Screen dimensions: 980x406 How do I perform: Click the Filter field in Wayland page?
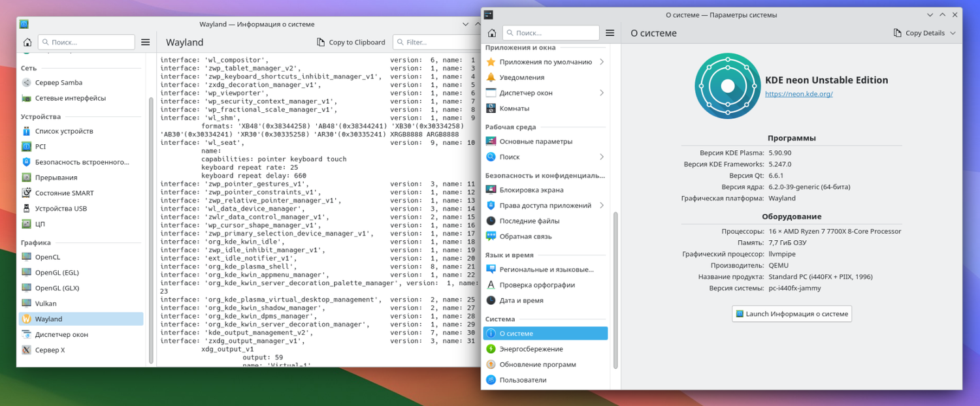coord(437,42)
